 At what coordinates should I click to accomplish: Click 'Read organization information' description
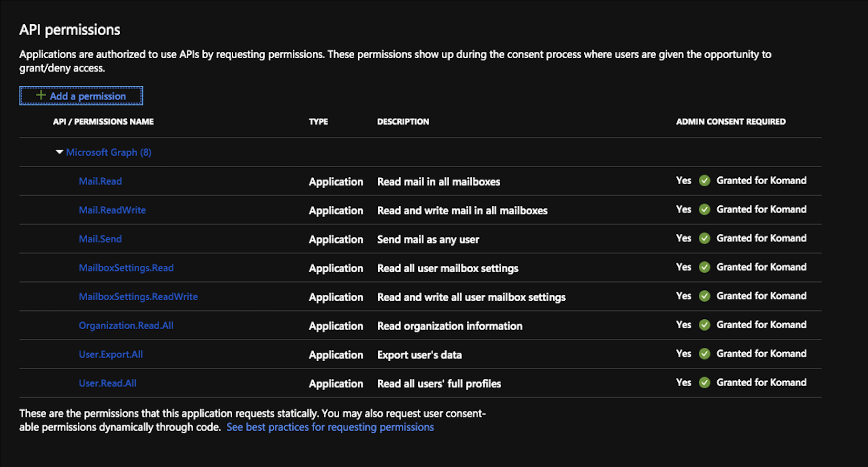pyautogui.click(x=450, y=326)
